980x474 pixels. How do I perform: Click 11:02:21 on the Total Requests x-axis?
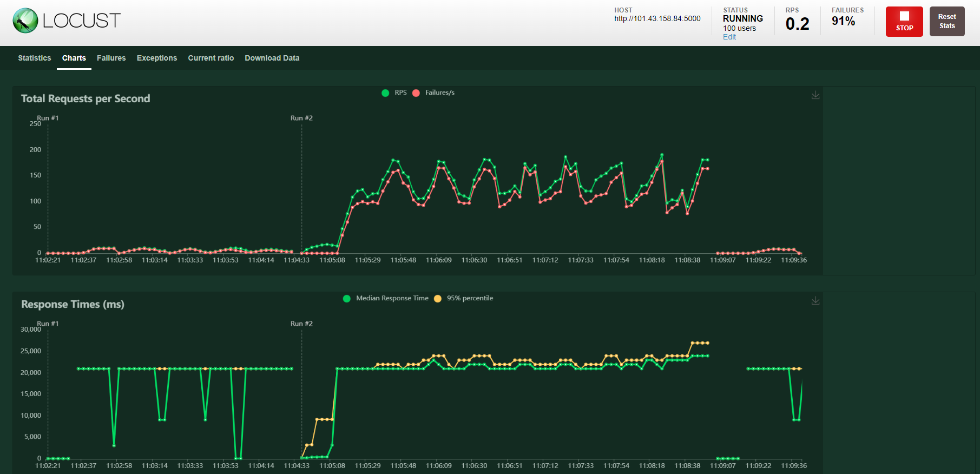point(48,260)
